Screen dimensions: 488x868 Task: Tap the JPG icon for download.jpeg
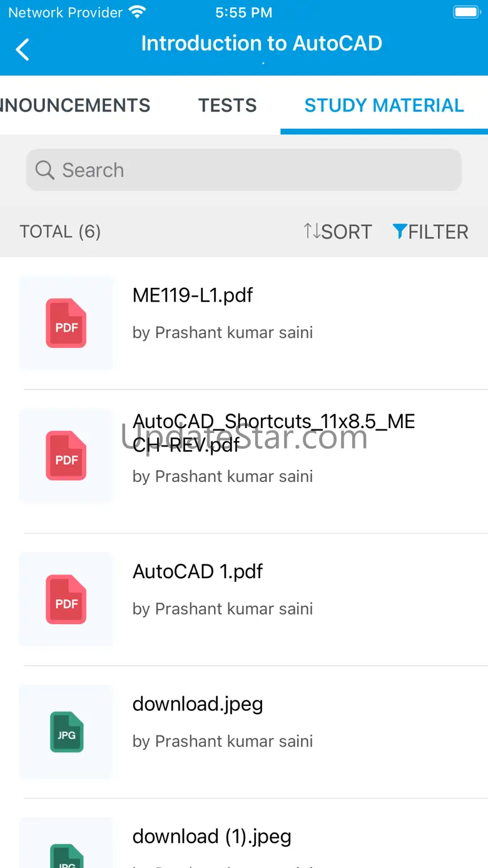pos(66,732)
